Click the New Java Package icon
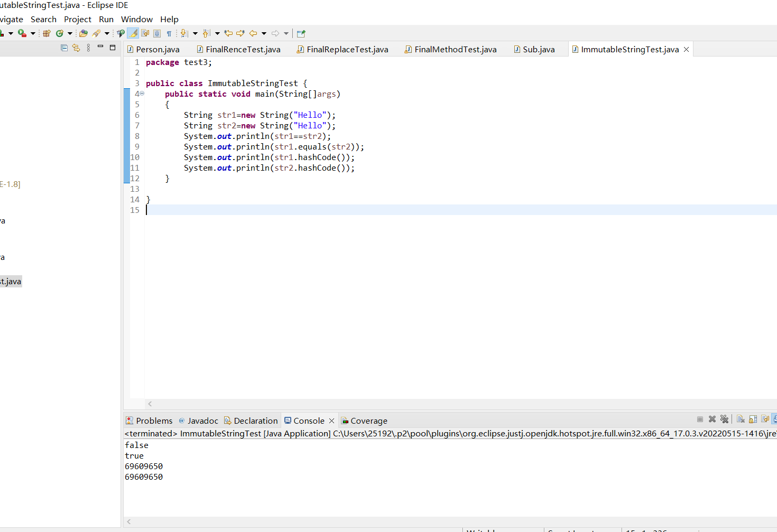The image size is (777, 532). pos(47,33)
